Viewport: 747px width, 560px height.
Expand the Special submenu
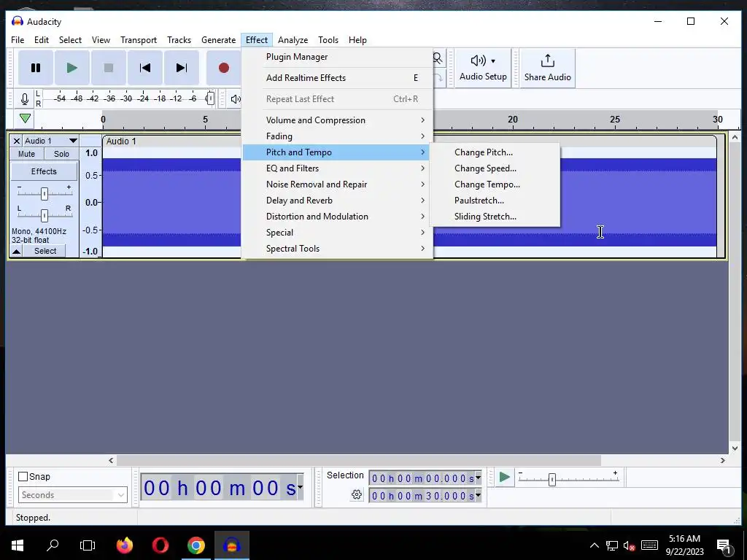click(x=337, y=233)
